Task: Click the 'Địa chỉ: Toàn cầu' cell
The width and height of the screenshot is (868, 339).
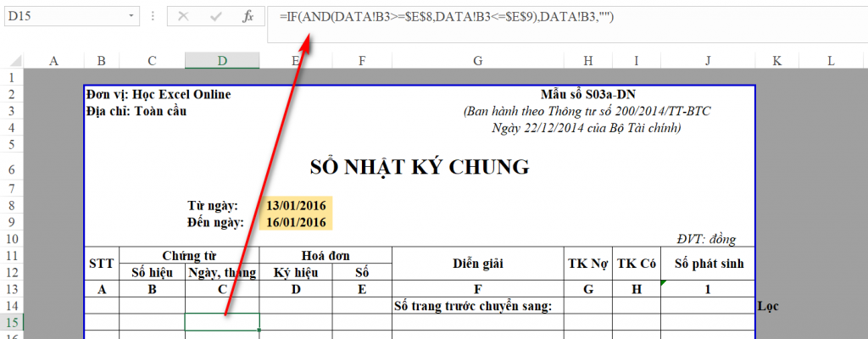Action: [136, 111]
